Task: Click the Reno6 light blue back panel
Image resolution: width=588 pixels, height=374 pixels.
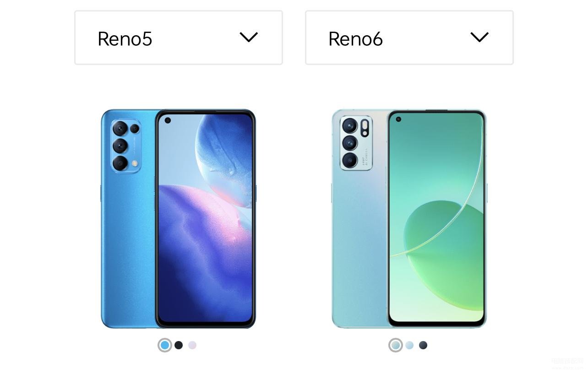Action: tap(359, 247)
